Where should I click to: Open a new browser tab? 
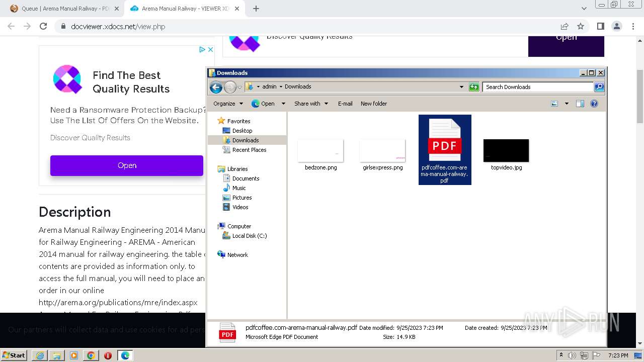pyautogui.click(x=256, y=9)
